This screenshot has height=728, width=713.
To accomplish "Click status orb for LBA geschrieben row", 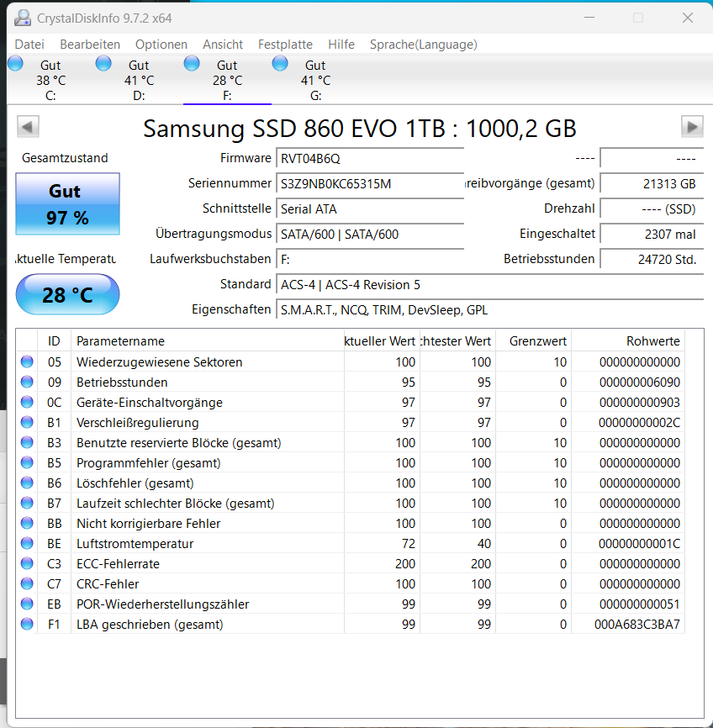I will click(27, 624).
